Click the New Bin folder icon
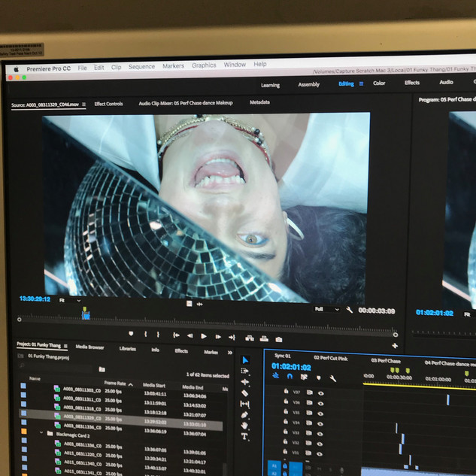Viewport: 476px width, 476px height. (102, 369)
